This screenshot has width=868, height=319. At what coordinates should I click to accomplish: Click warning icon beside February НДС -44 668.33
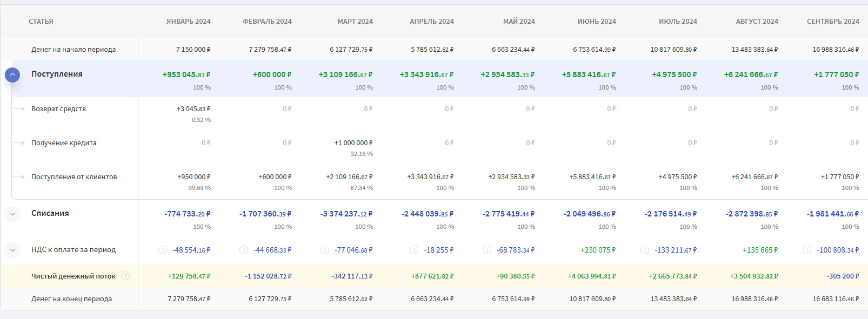coord(244,250)
